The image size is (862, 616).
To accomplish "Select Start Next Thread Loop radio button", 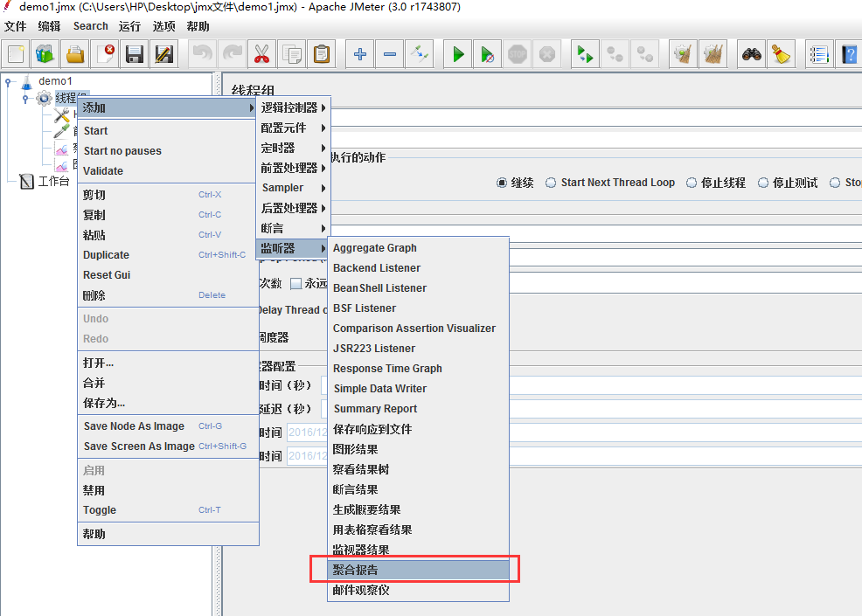I will point(550,183).
